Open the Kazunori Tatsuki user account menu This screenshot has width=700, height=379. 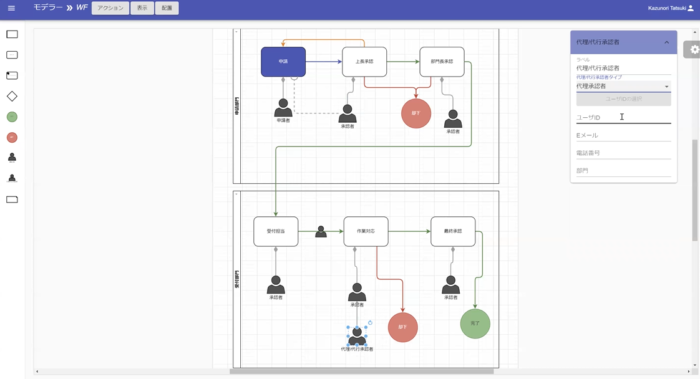(671, 8)
